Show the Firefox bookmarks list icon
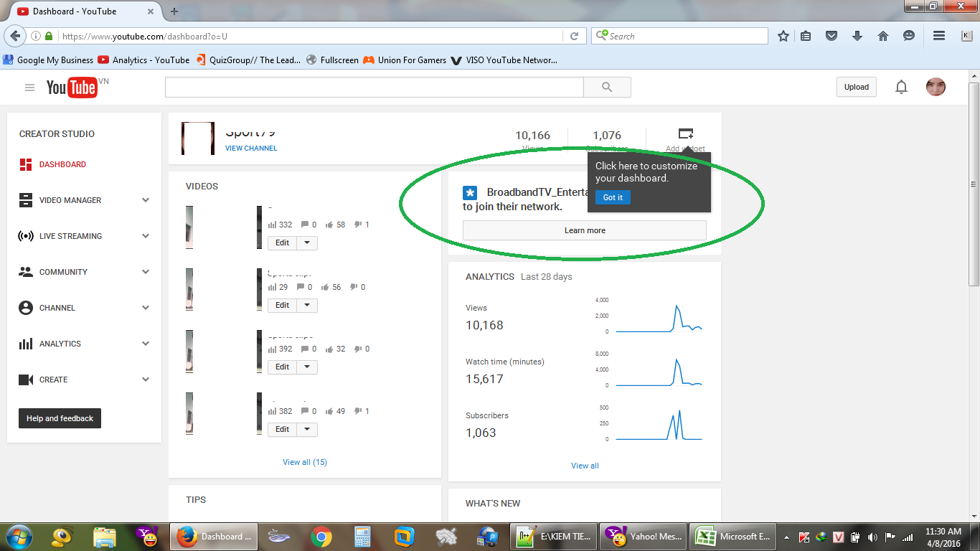 click(806, 36)
